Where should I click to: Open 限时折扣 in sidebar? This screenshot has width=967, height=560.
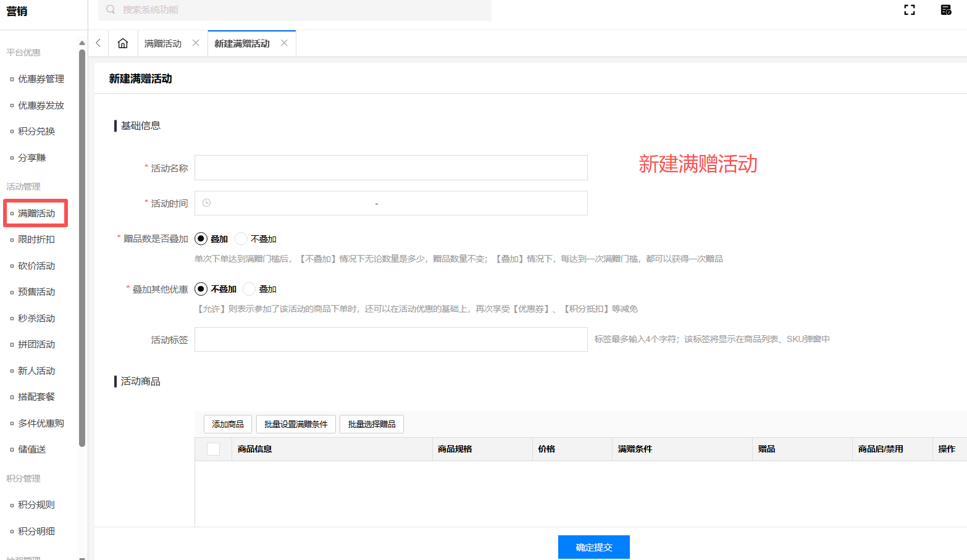pyautogui.click(x=36, y=239)
